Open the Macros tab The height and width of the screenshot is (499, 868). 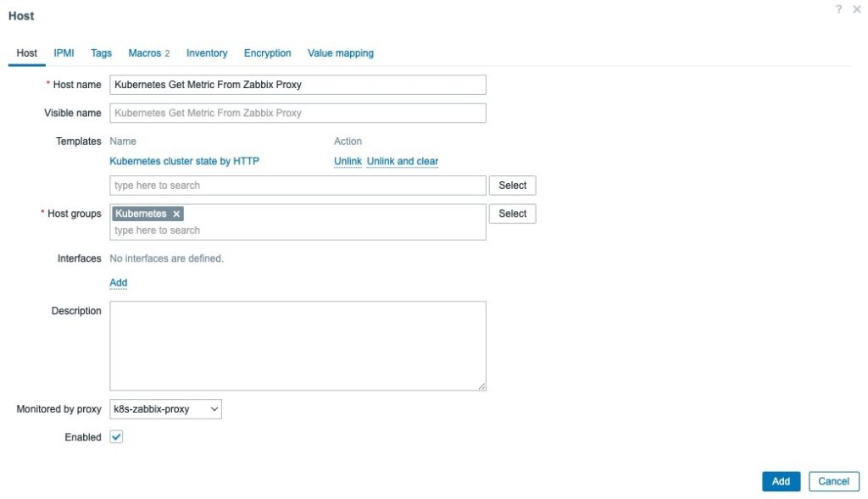149,53
